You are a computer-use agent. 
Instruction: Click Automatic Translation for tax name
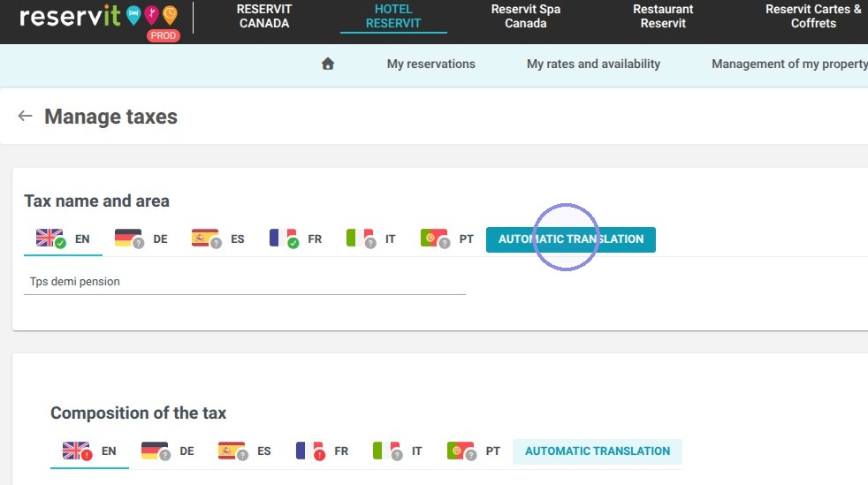[571, 239]
